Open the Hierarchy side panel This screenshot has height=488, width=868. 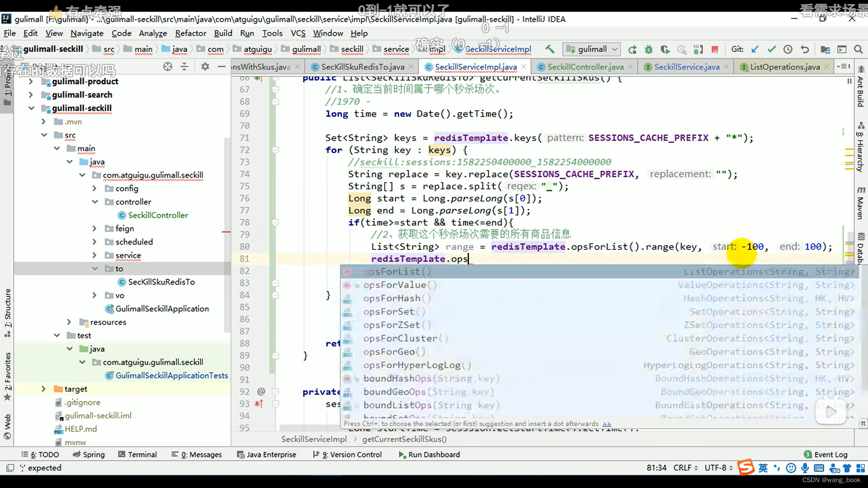tap(861, 147)
